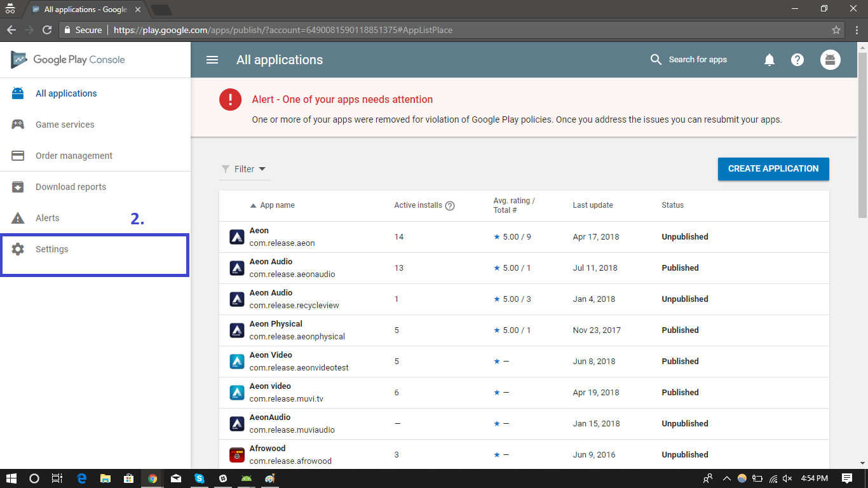Open the Action Center notifications icon
This screenshot has height=488, width=868.
coord(847,478)
